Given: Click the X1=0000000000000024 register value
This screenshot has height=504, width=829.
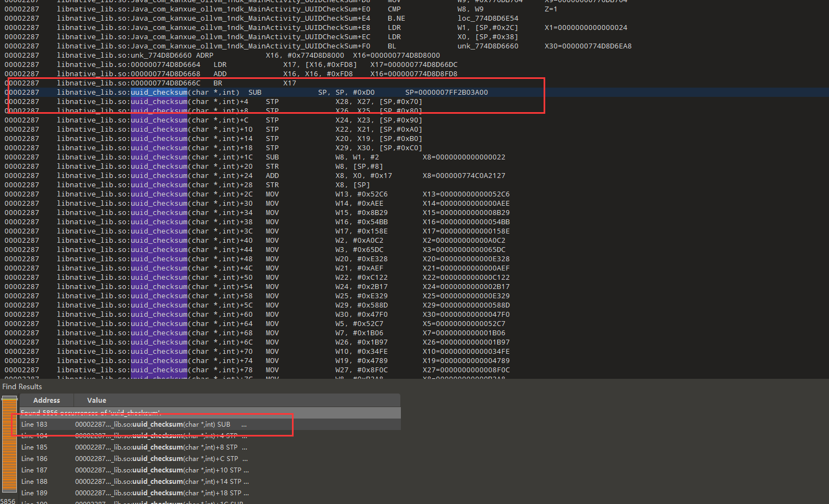Looking at the screenshot, I should point(586,27).
